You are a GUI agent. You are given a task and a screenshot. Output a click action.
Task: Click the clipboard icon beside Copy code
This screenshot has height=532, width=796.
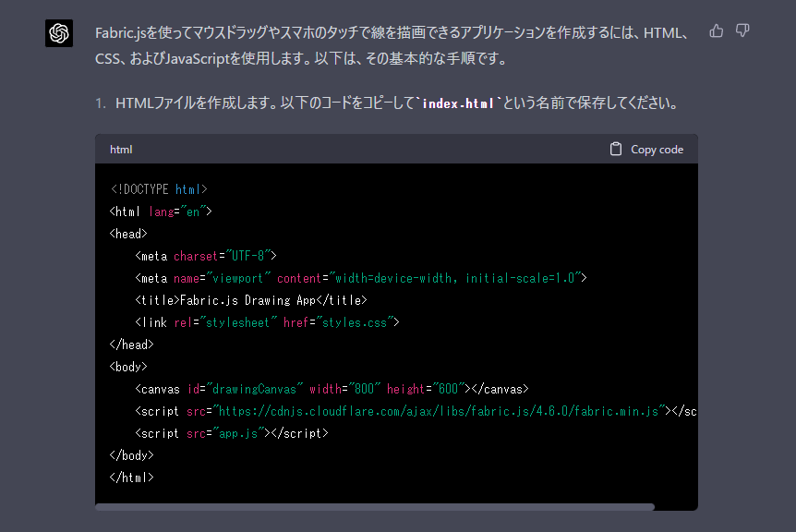[x=615, y=149]
